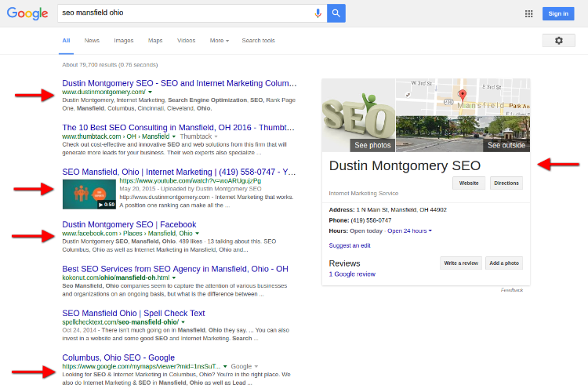
Task: Start voice search with microphone icon
Action: pos(318,13)
